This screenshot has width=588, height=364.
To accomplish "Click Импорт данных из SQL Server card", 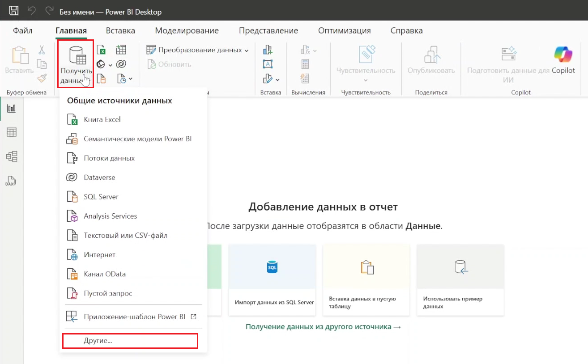I will [272, 280].
